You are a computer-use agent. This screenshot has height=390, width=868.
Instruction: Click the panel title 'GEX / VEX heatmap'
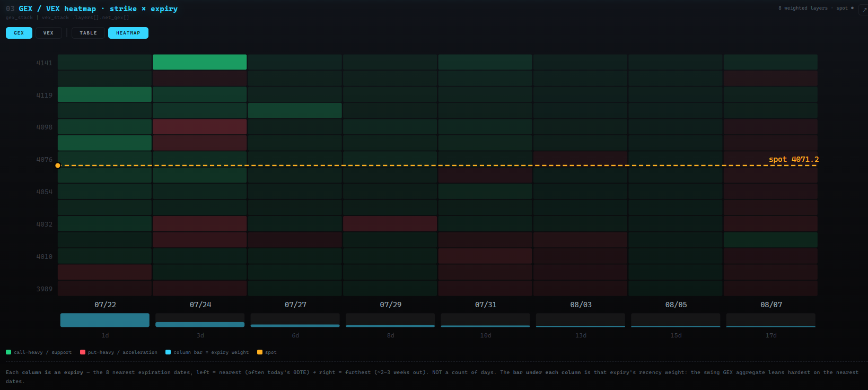point(57,8)
